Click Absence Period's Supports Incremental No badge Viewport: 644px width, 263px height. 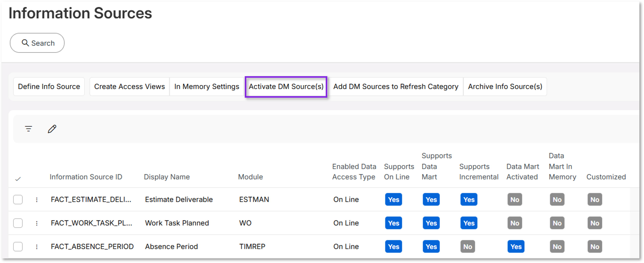click(x=468, y=247)
